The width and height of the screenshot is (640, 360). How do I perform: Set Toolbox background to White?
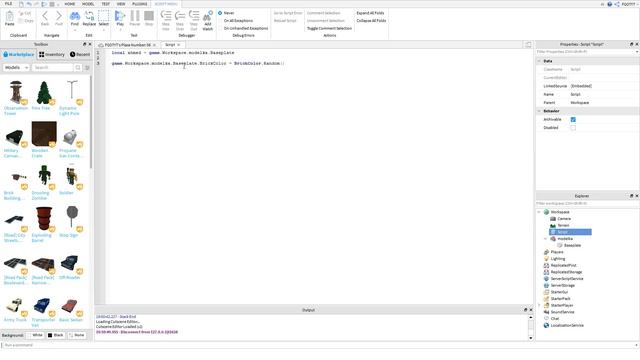click(x=35, y=335)
